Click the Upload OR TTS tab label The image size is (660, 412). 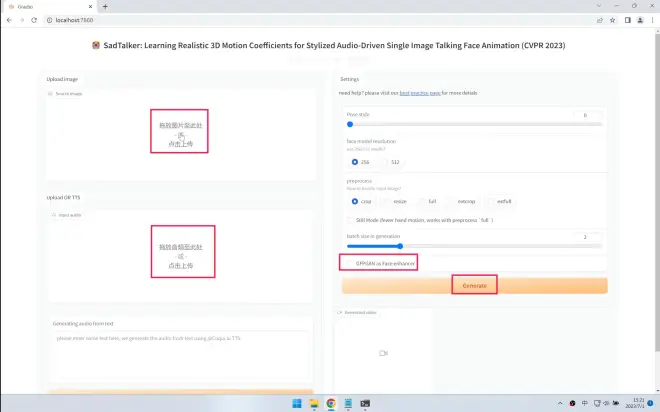pyautogui.click(x=63, y=197)
